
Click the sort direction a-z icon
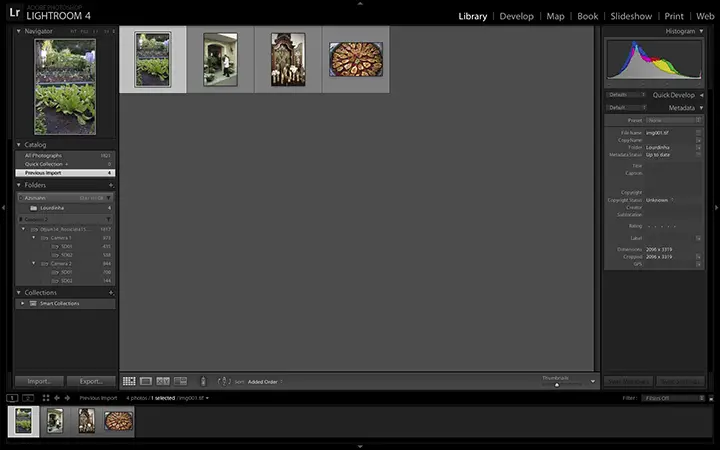224,382
